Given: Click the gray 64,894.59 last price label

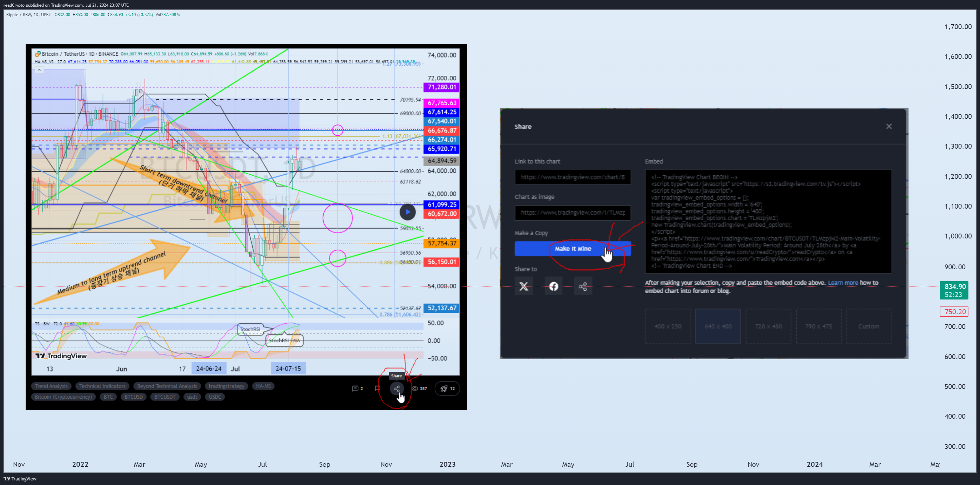Looking at the screenshot, I should pyautogui.click(x=441, y=161).
